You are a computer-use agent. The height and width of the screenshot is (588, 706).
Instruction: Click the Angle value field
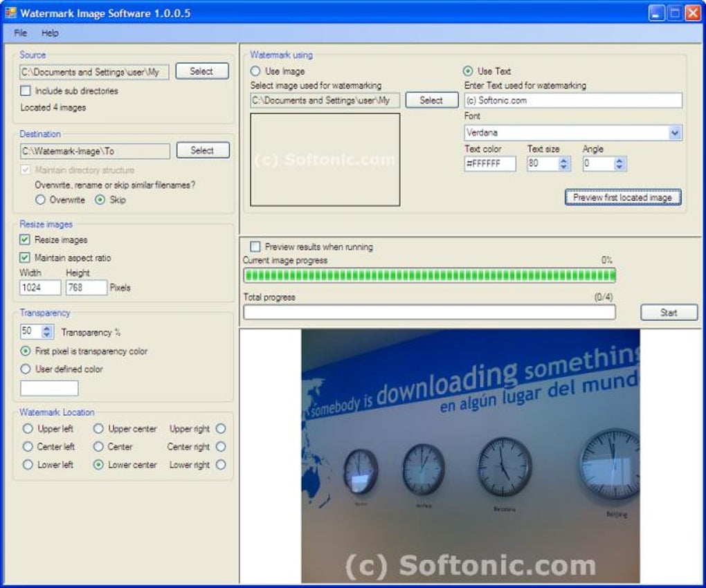pyautogui.click(x=599, y=164)
